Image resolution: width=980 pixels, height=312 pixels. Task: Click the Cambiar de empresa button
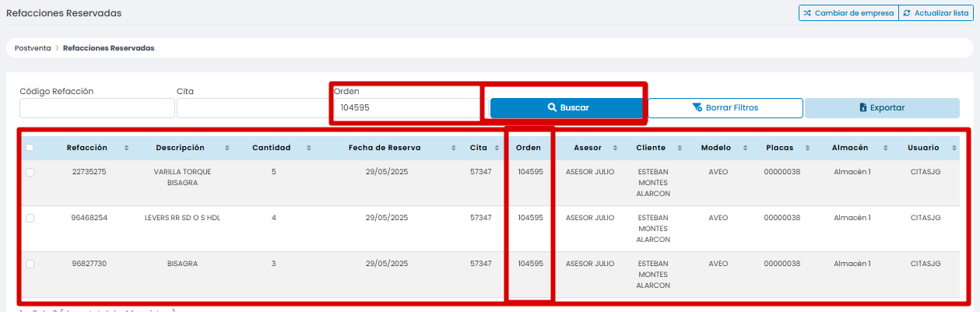[848, 13]
